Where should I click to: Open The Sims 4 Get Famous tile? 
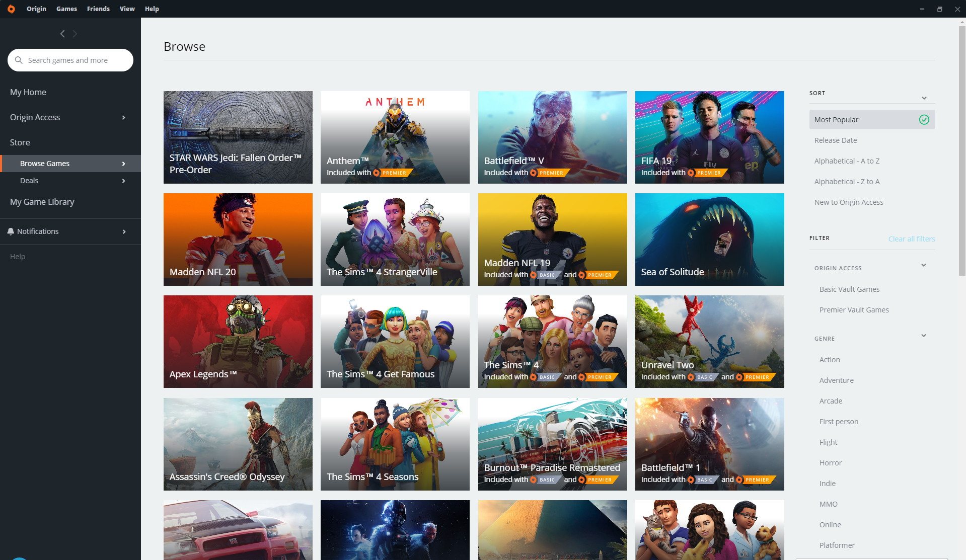395,342
